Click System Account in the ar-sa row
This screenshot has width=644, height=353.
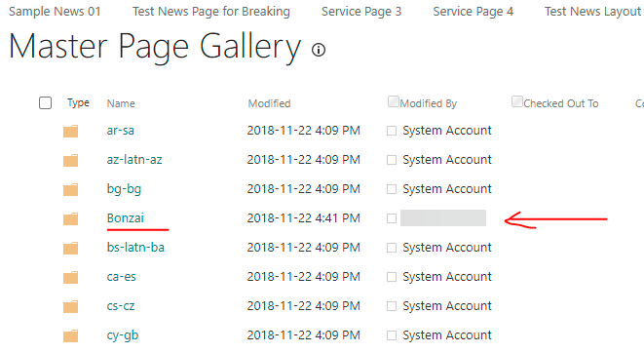[447, 131]
